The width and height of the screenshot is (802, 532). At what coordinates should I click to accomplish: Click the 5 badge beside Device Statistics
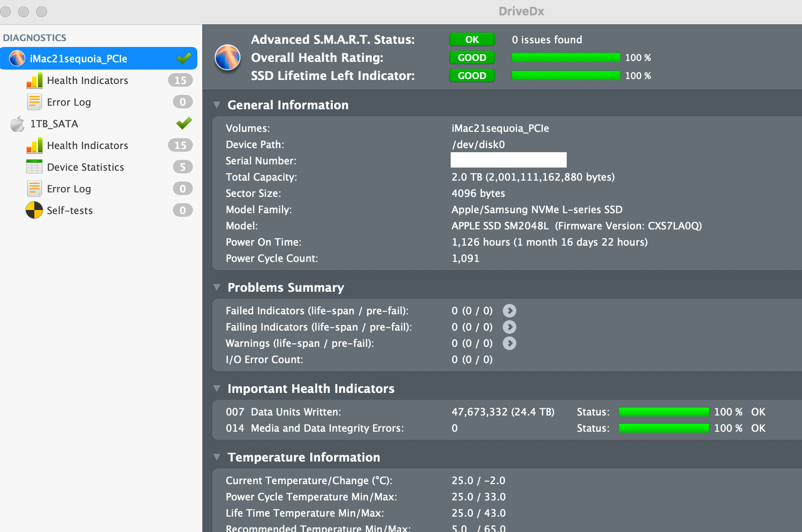coord(182,167)
